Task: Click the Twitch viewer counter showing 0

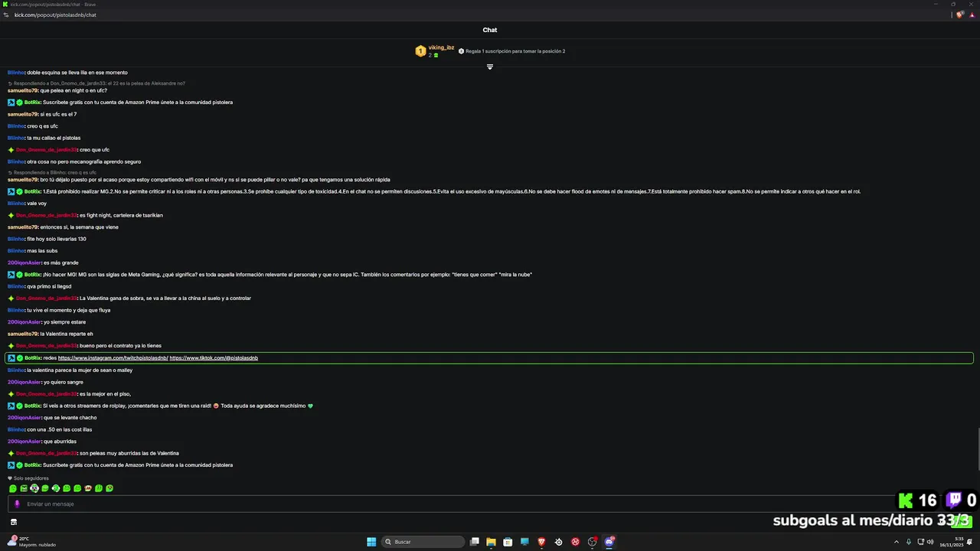Action: click(x=962, y=500)
